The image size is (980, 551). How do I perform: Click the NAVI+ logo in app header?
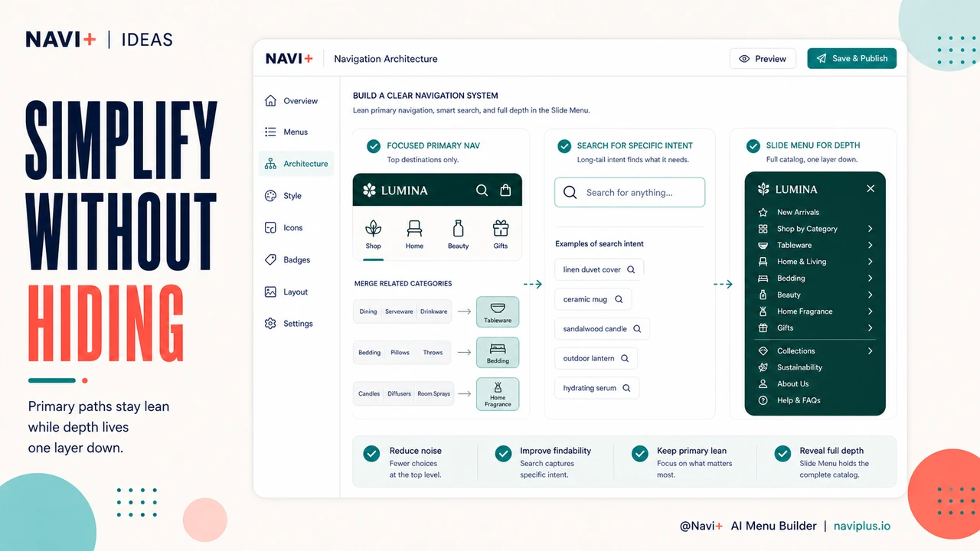tap(289, 59)
